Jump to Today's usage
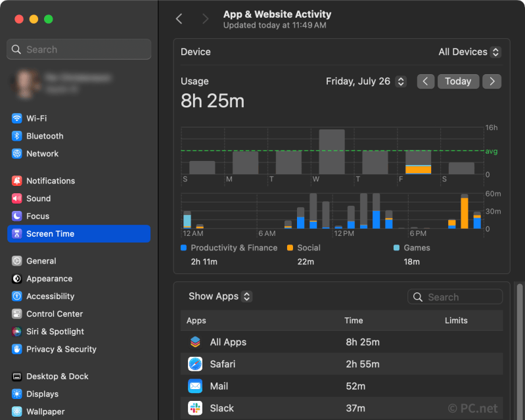 (458, 82)
